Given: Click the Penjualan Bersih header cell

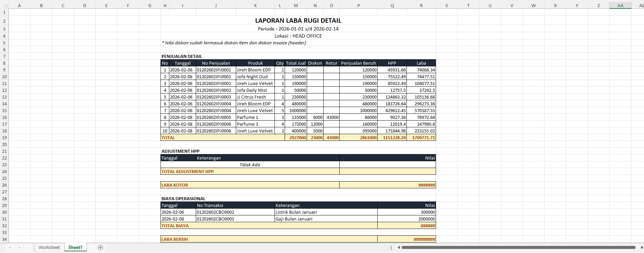Looking at the screenshot, I should tap(359, 63).
